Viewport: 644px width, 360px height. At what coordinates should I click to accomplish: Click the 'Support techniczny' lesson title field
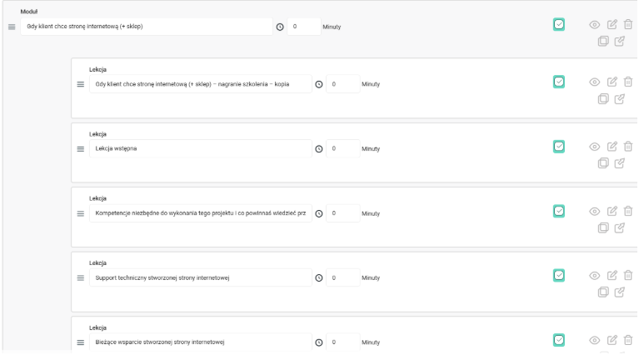coord(198,277)
